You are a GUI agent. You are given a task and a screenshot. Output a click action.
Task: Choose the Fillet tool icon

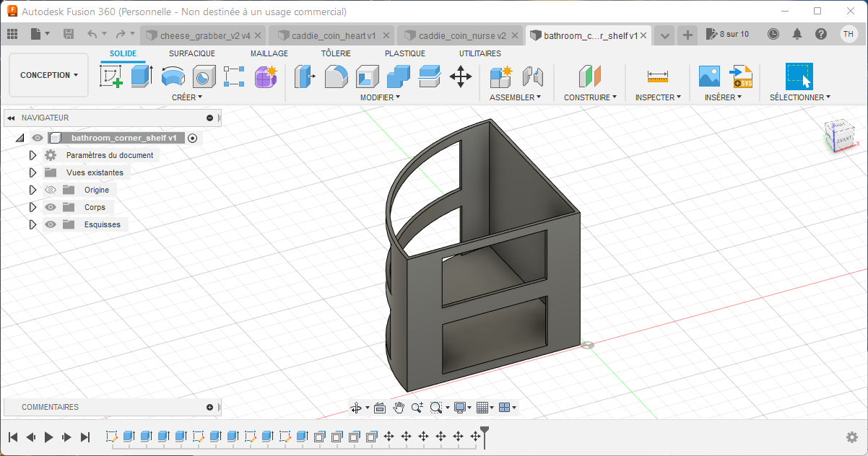[x=337, y=76]
